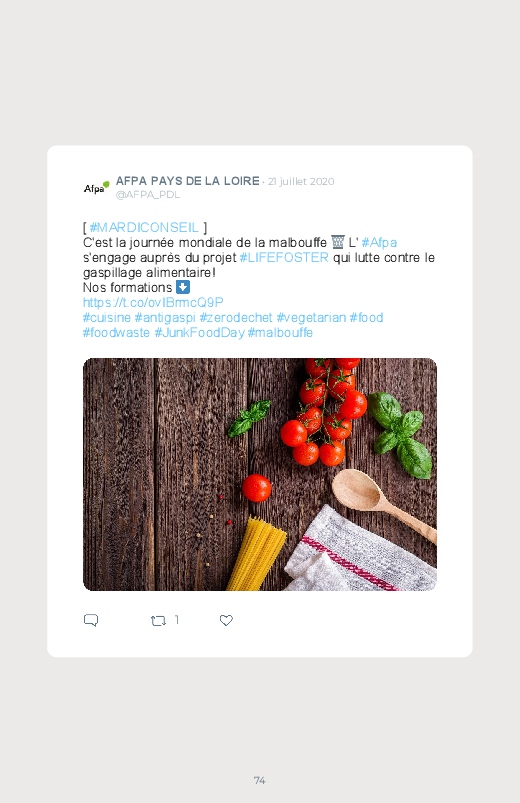
Task: Open the #JunkFoodDay hashtag
Action: [199, 332]
